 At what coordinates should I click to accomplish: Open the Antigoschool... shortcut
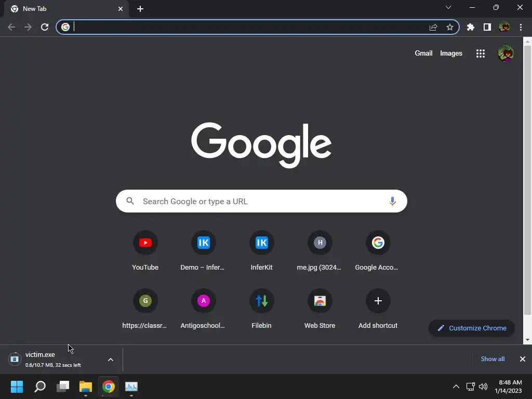click(203, 309)
